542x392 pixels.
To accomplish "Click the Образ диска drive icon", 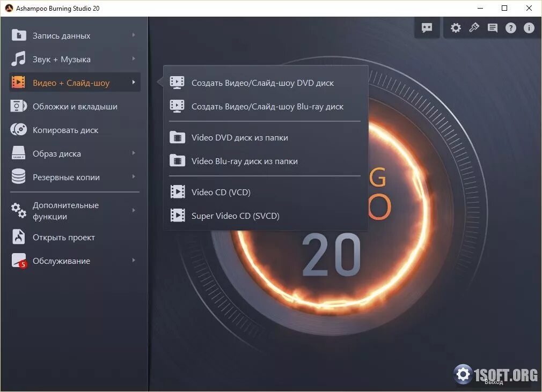I will pos(19,153).
